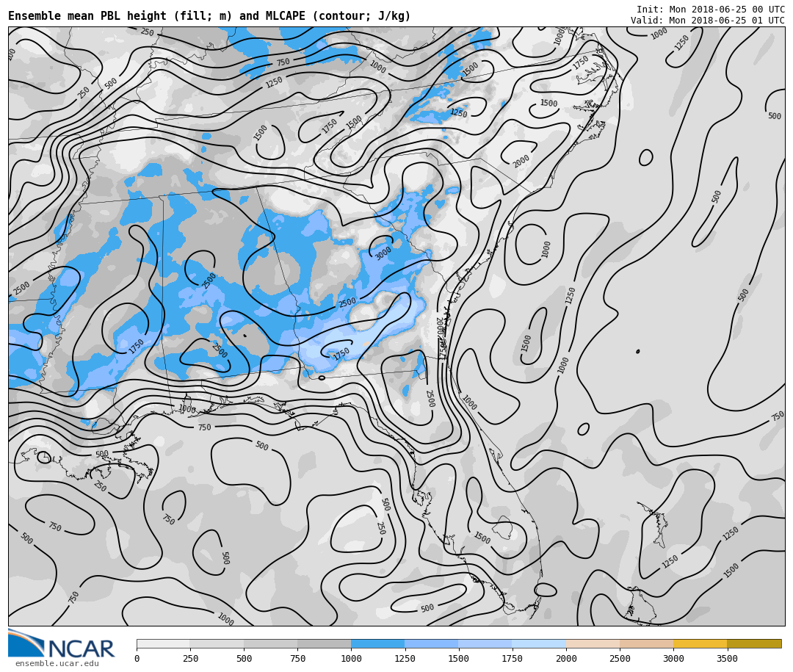
Task: Click the colorbar tick label '3500'
Action: coord(727,658)
